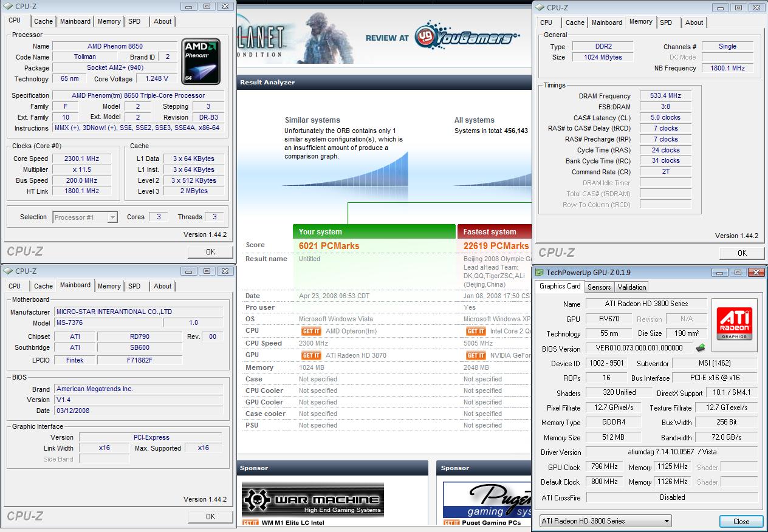Viewport: 768px width, 532px height.
Task: Select the Memory tab in the Mainboard CPU-Z window
Action: [x=109, y=286]
